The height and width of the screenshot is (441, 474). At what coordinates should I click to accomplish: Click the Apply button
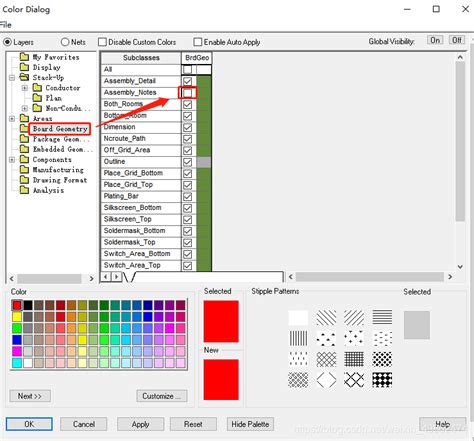[x=140, y=424]
